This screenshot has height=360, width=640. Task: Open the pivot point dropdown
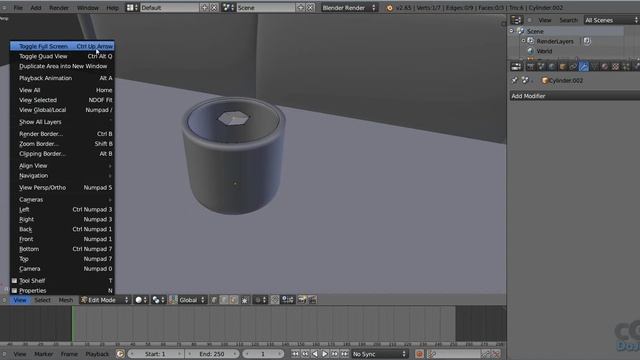pos(158,300)
